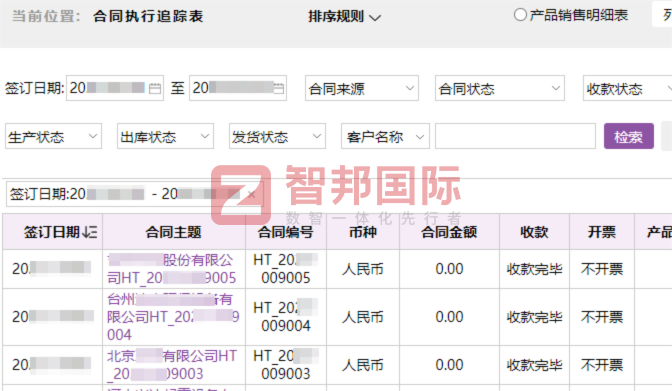The width and height of the screenshot is (672, 391).
Task: Click contract number cell ending 009004
Action: click(x=286, y=317)
